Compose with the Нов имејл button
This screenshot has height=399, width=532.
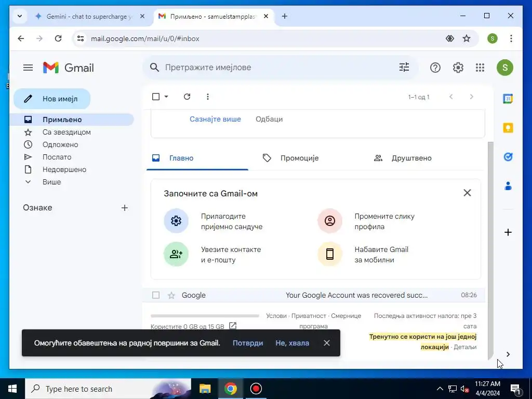click(52, 99)
